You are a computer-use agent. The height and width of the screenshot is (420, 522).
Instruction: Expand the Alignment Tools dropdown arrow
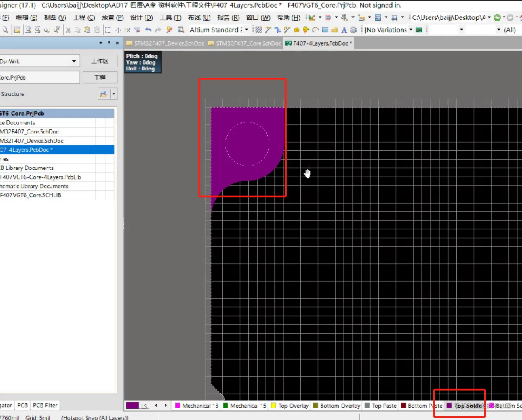(336, 17)
